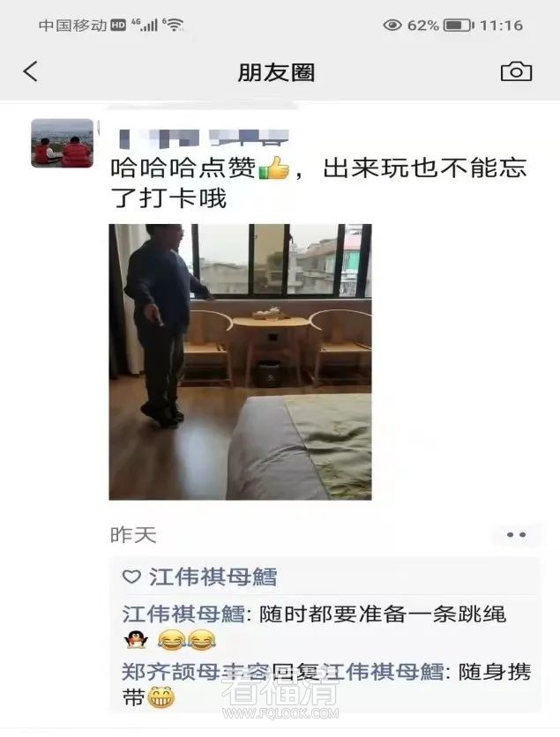Tap the Wi-Fi status icon
Screen dimensions: 560x737
click(x=174, y=25)
